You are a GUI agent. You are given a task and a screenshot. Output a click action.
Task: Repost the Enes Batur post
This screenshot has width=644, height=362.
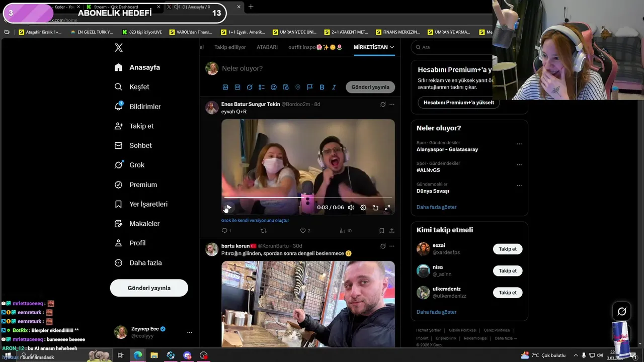point(264,231)
